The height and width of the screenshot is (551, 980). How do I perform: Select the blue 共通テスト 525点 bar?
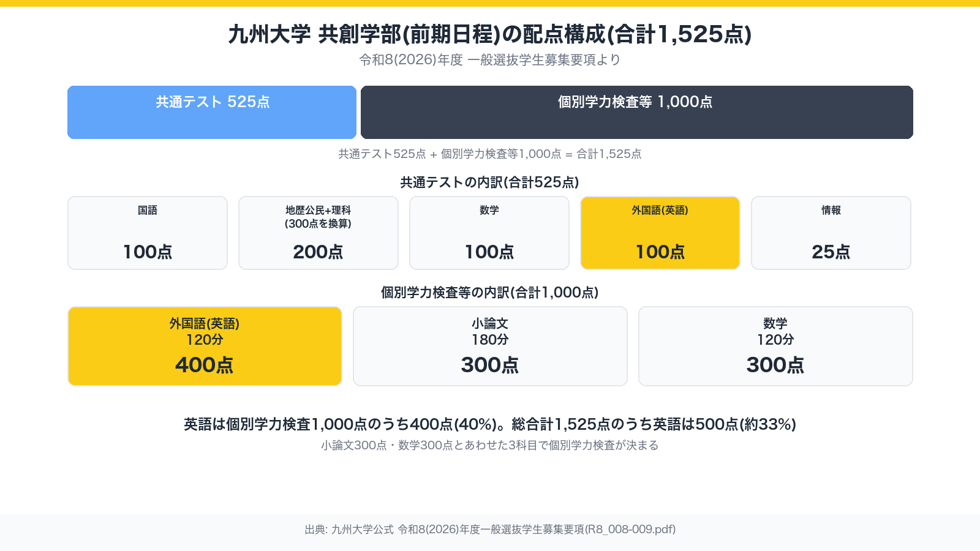212,112
